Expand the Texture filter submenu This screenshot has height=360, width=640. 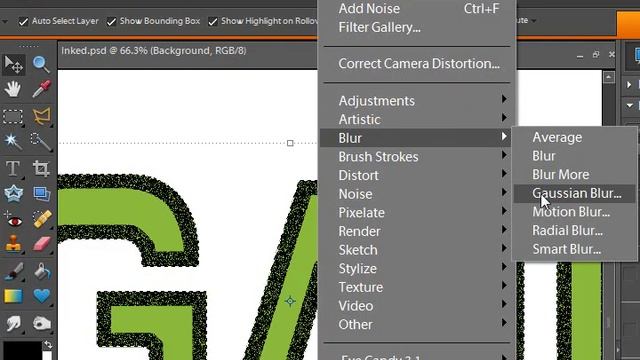pyautogui.click(x=417, y=287)
